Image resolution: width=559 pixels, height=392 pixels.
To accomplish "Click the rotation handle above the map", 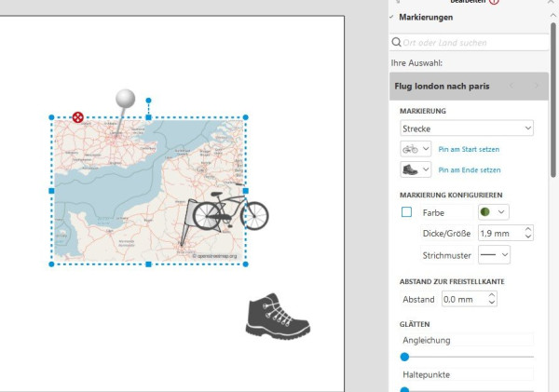I will click(148, 100).
